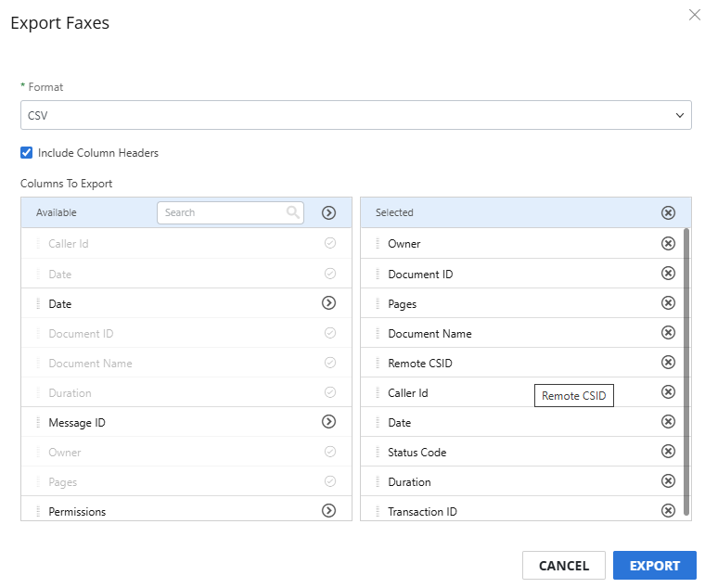Uncheck Include Column Headers checkbox

pos(27,152)
